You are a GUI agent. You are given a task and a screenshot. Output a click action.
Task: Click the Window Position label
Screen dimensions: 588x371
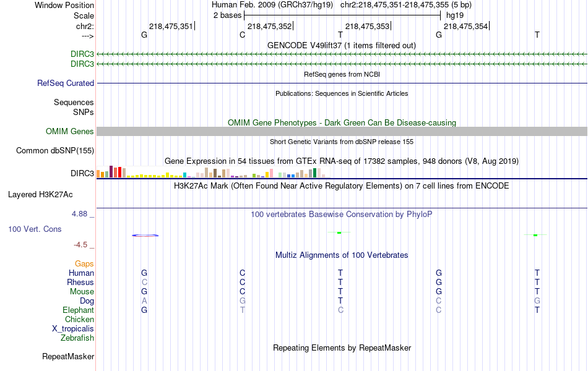64,5
